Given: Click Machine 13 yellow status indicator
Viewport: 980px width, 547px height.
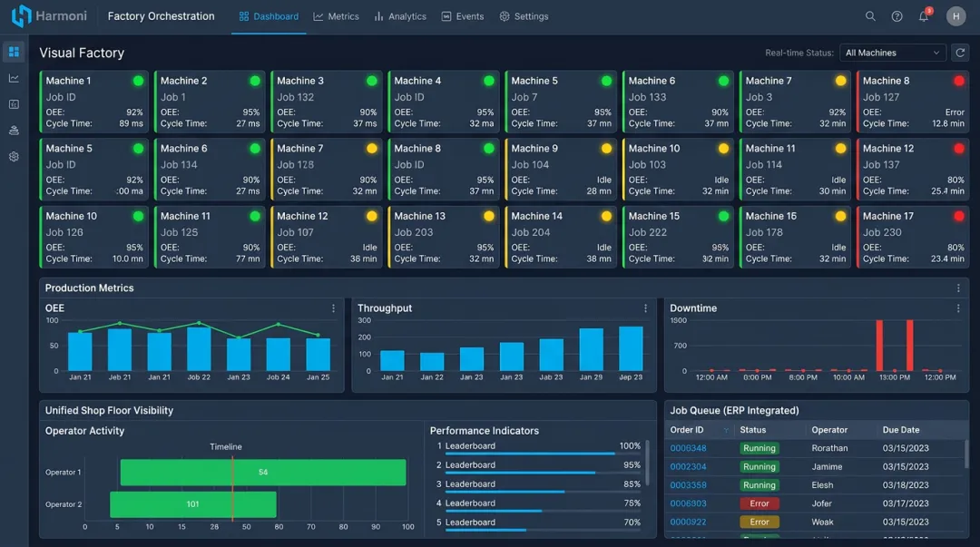Looking at the screenshot, I should 489,216.
